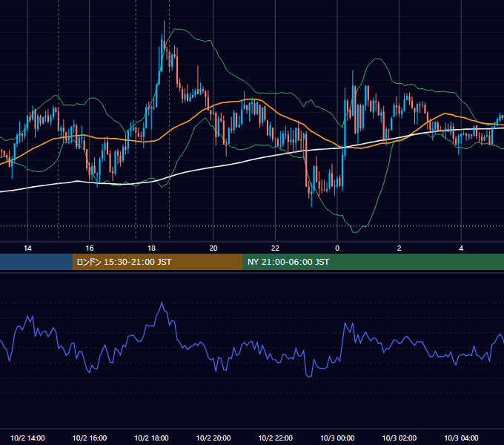Click the 10/2 20:00 date label

pyautogui.click(x=213, y=438)
